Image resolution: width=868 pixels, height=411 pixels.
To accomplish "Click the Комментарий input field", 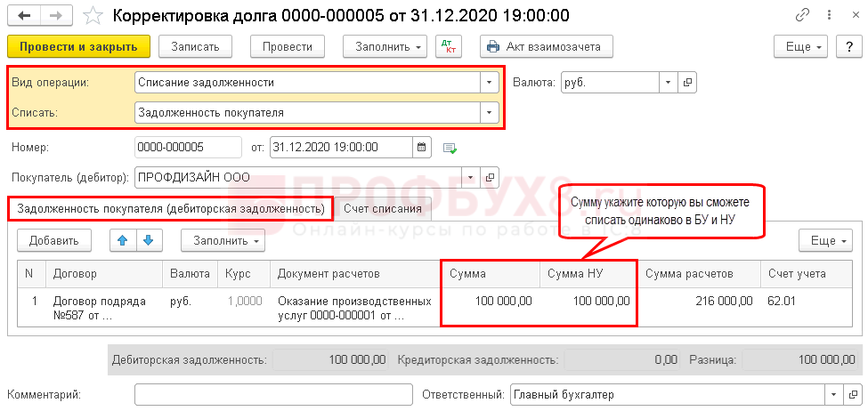I will coord(273,395).
